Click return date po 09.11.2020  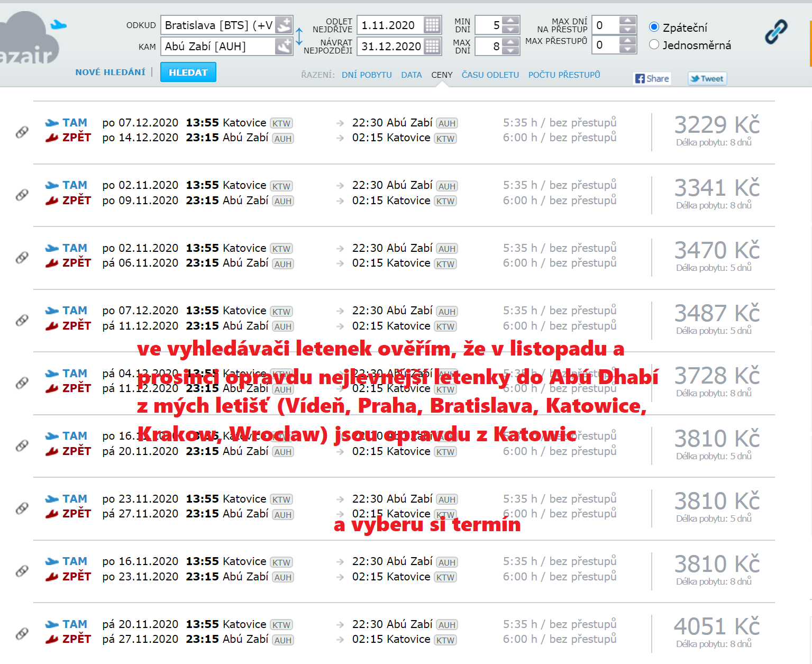pos(140,201)
